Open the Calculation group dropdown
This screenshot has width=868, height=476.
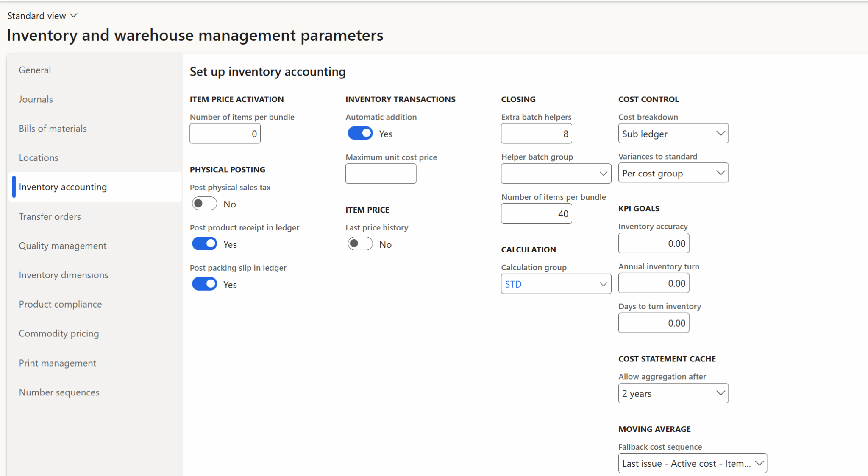[x=556, y=284]
